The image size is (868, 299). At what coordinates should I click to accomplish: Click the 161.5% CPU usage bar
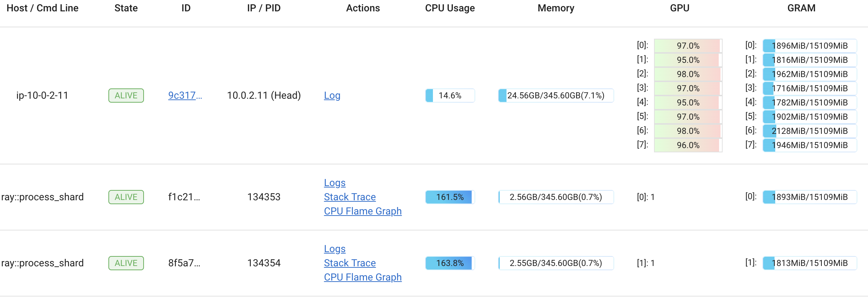pyautogui.click(x=450, y=197)
